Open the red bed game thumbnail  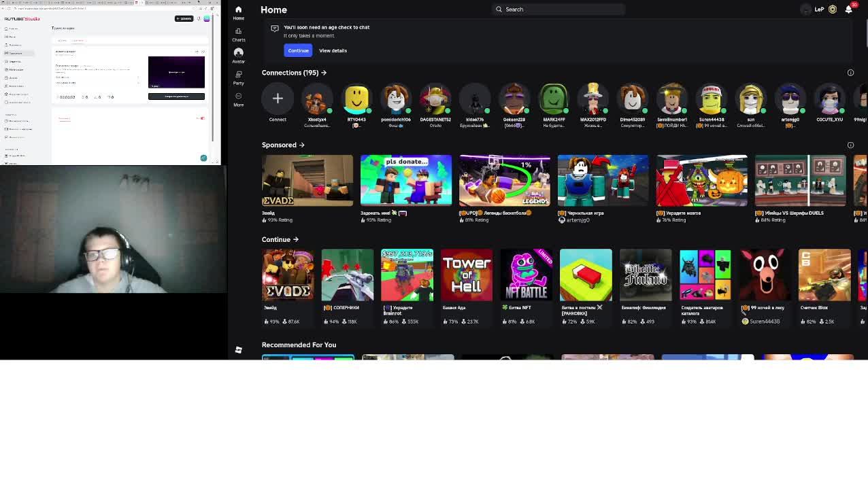pos(586,275)
